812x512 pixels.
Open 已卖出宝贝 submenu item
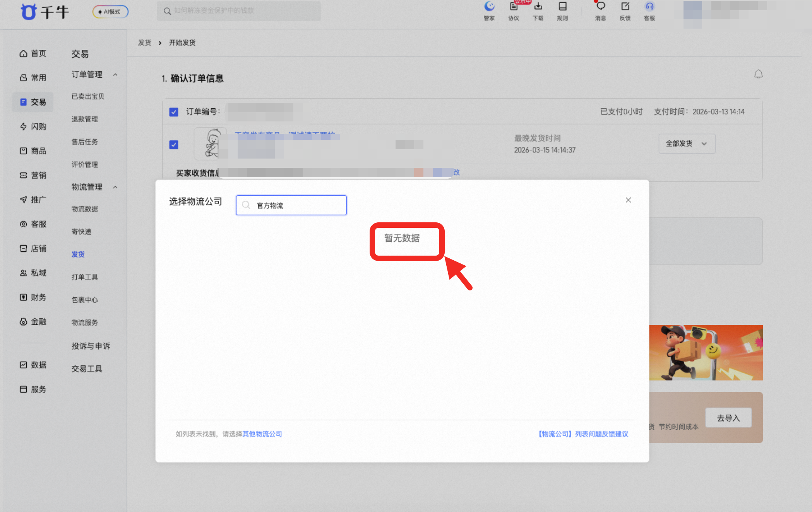click(88, 96)
